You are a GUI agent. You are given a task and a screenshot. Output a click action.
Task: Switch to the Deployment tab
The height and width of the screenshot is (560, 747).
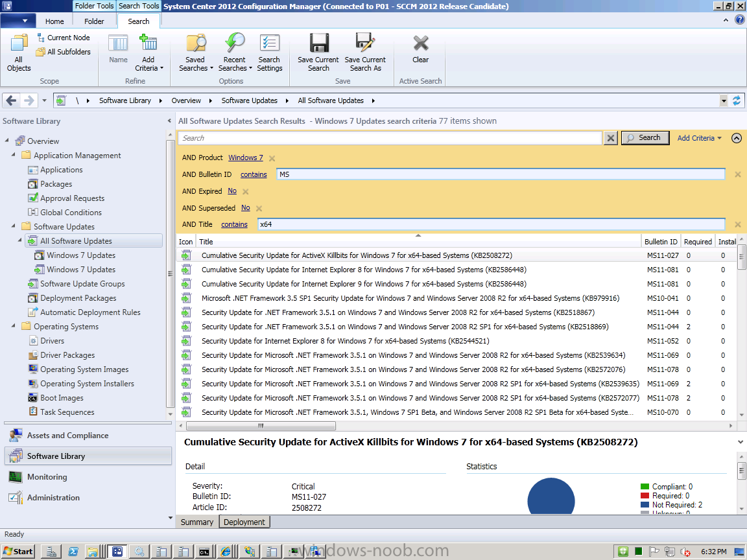pyautogui.click(x=244, y=522)
